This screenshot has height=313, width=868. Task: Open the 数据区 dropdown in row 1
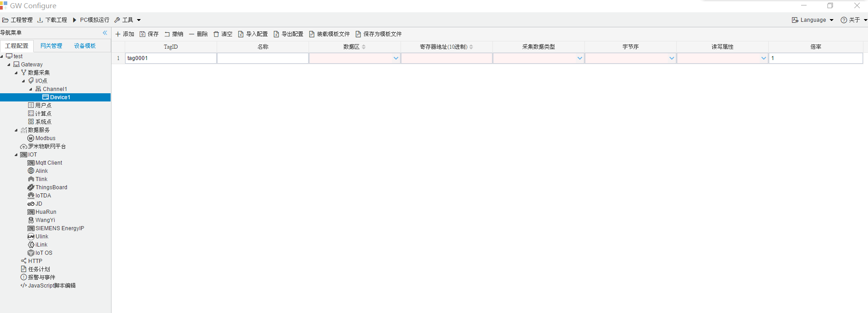(396, 58)
